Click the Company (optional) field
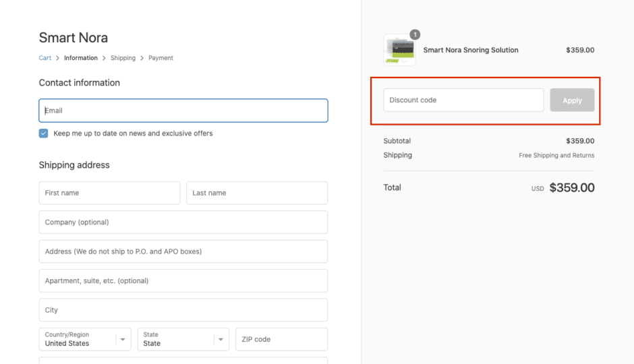The width and height of the screenshot is (634, 364). pos(183,222)
